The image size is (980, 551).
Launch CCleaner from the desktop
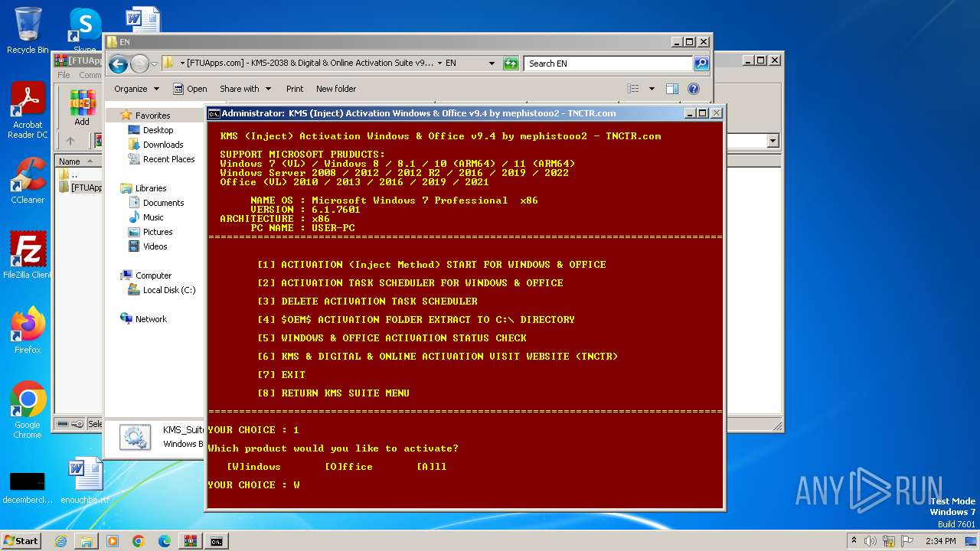point(28,181)
